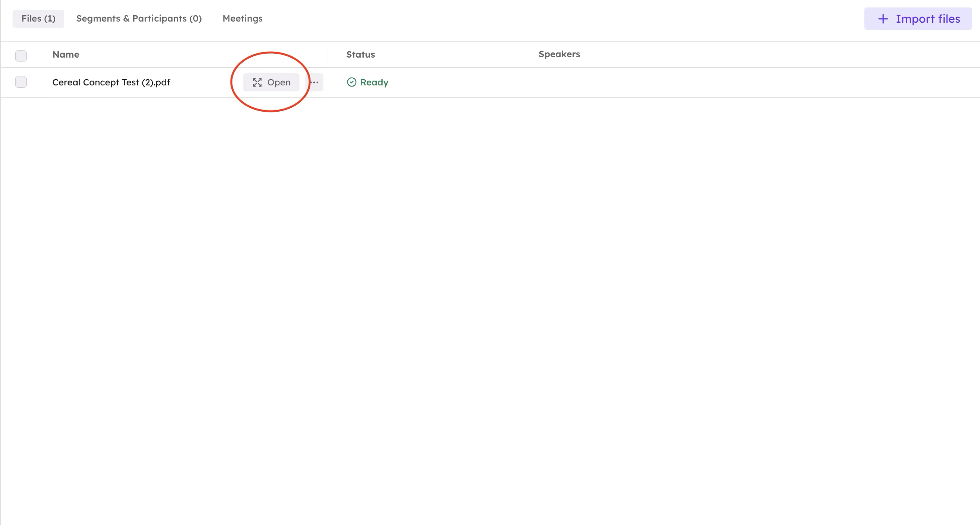Screen dimensions: 980x525
Task: Toggle the select-all checkbox in header
Action: 21,55
